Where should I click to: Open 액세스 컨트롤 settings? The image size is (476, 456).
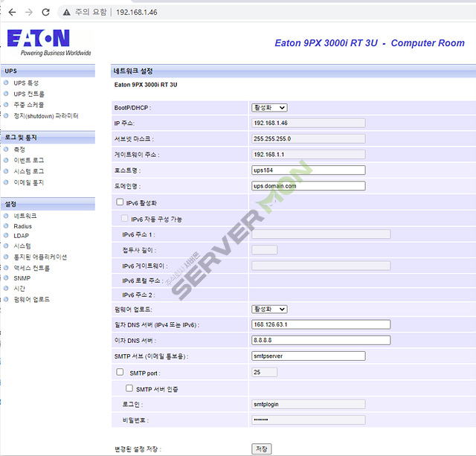pos(31,268)
